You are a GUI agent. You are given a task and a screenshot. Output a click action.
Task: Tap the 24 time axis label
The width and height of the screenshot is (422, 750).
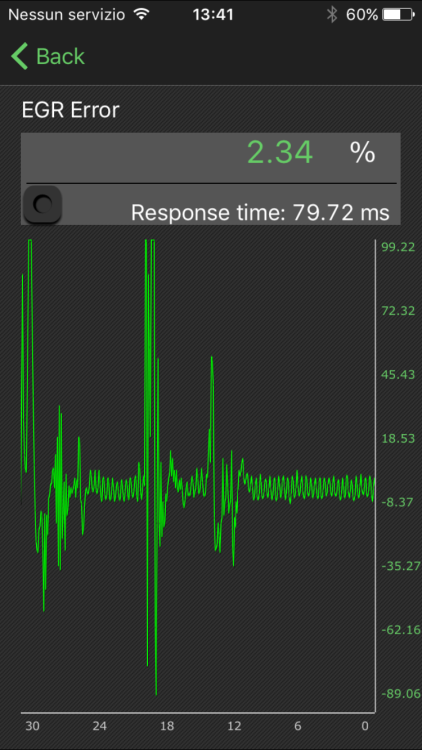(x=100, y=726)
